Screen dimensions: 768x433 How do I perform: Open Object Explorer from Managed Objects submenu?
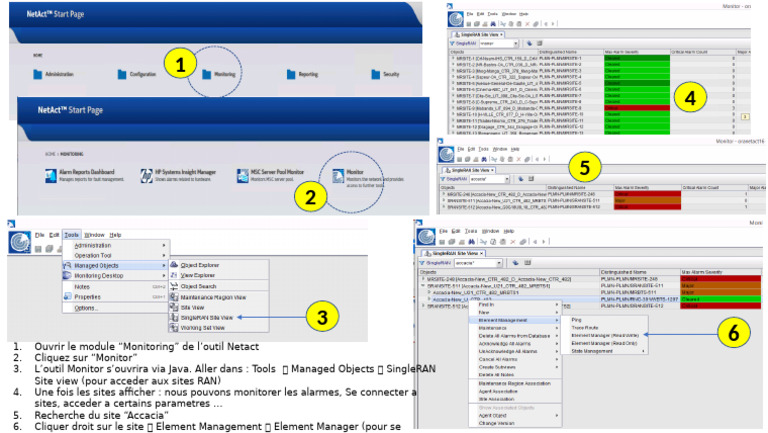[x=219, y=265]
